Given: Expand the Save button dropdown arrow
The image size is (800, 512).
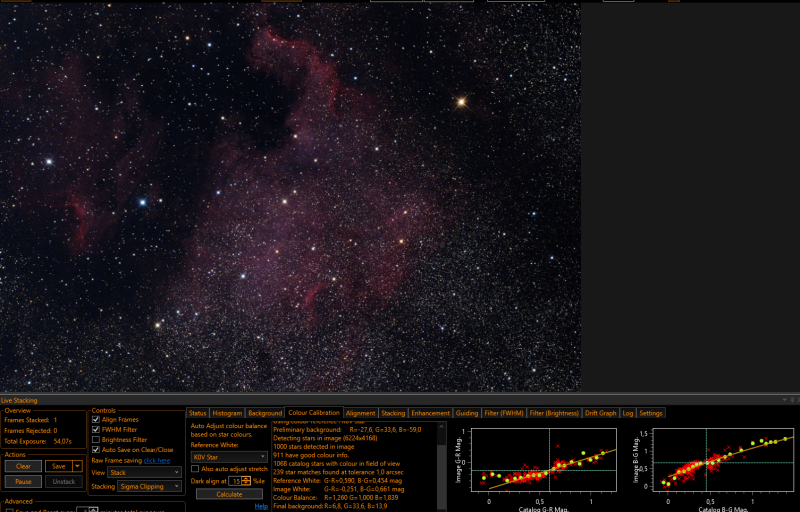Looking at the screenshot, I should coord(78,466).
